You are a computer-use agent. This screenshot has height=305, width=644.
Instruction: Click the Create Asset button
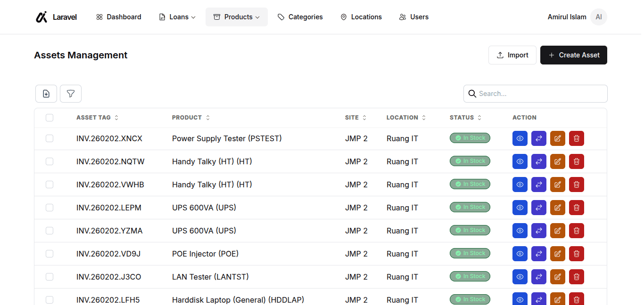click(573, 55)
